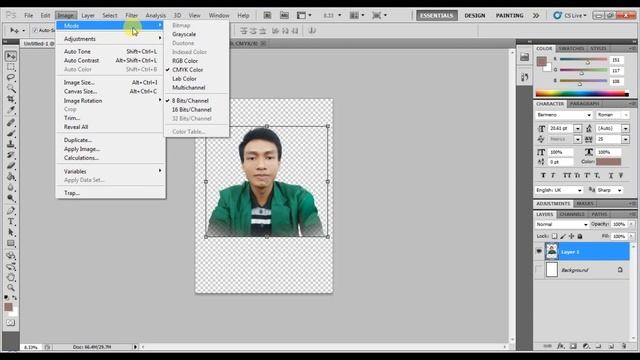Open the CS Live button
The image size is (640, 360).
point(570,16)
